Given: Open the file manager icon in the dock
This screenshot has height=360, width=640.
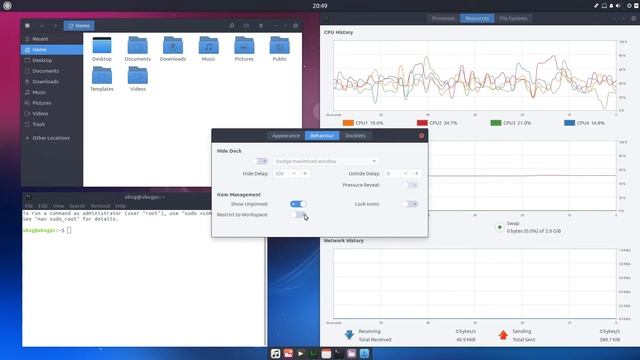Looking at the screenshot, I should click(x=351, y=353).
